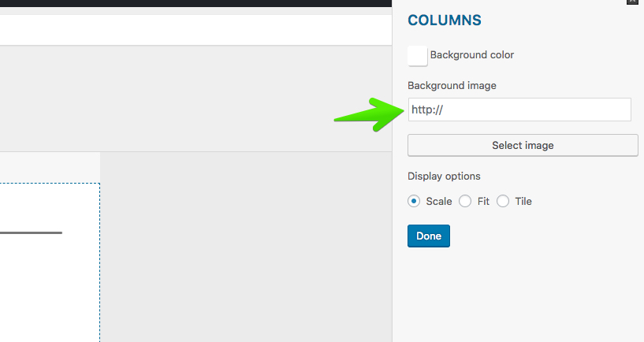Screen dimensions: 644x342
Task: Click the COLUMNS panel heading
Action: [x=445, y=20]
